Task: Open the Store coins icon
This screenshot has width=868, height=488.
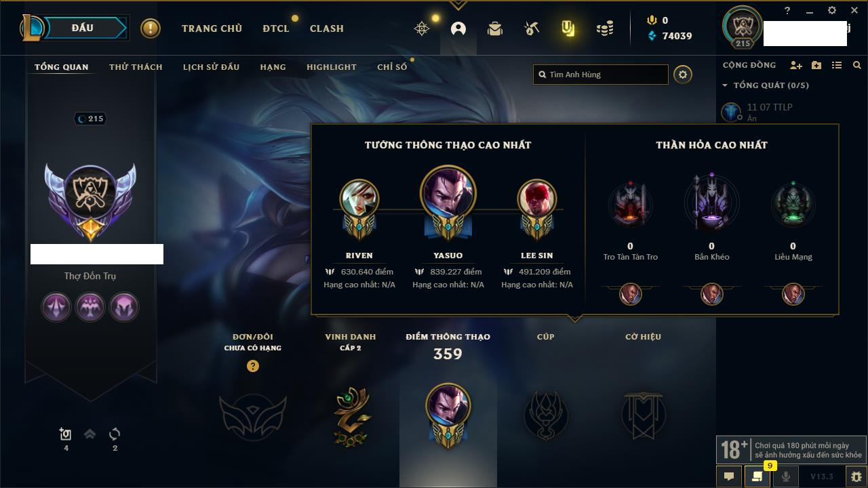Action: [605, 28]
